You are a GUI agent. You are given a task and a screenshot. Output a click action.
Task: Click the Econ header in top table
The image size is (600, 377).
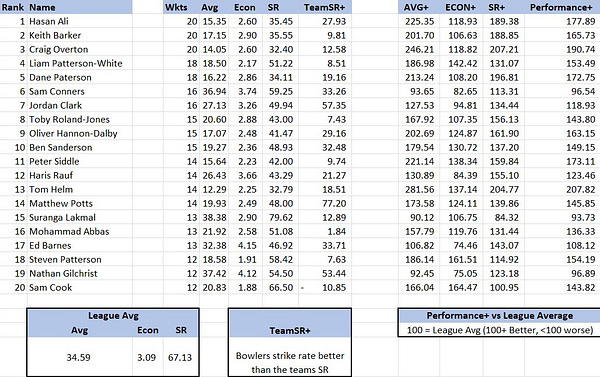click(245, 7)
